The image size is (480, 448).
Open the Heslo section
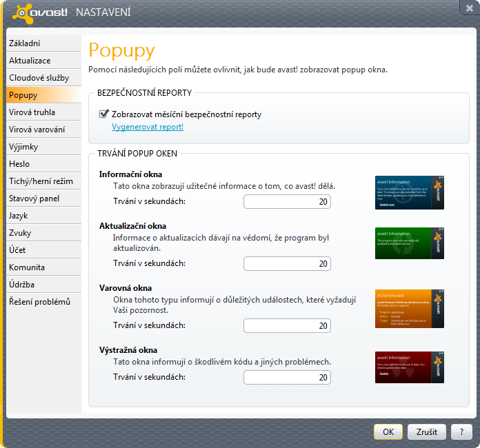pos(43,164)
